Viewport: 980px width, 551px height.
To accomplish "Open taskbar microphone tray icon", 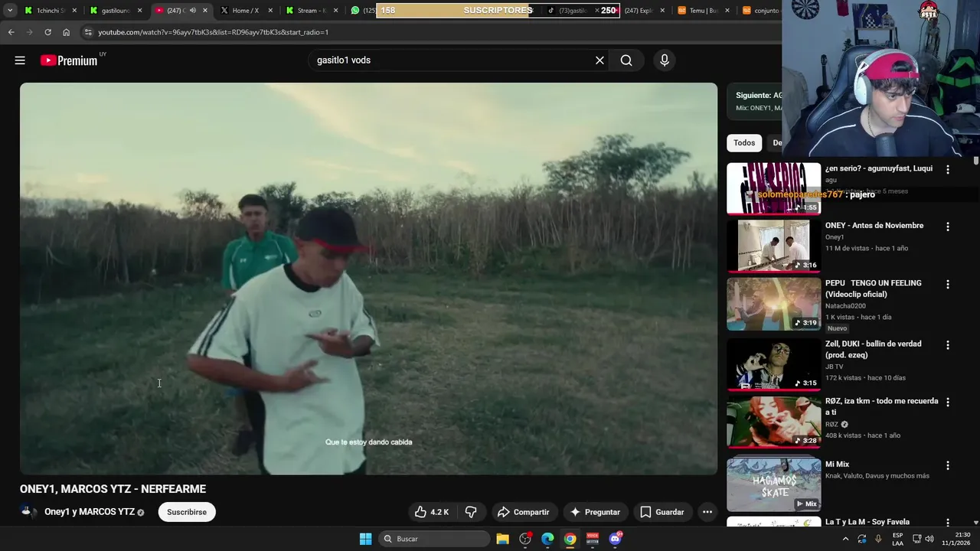I will point(878,539).
